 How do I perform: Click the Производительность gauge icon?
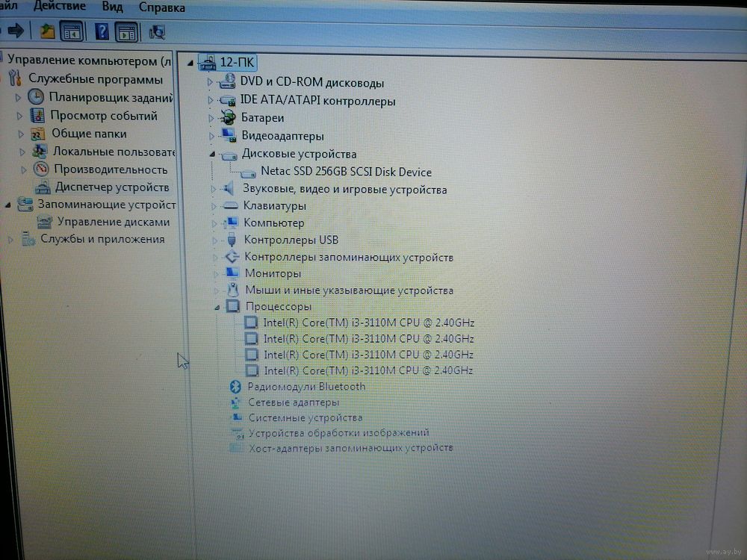pyautogui.click(x=41, y=169)
